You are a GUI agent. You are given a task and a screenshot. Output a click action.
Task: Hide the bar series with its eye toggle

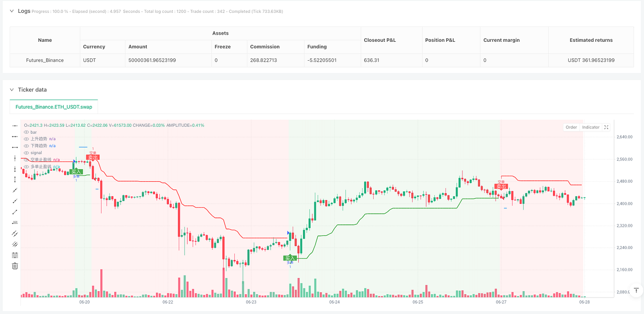[x=26, y=132]
